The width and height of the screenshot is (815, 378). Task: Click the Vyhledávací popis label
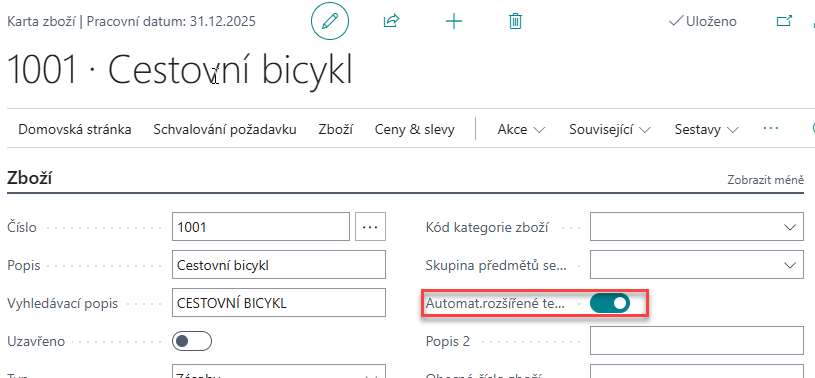63,303
